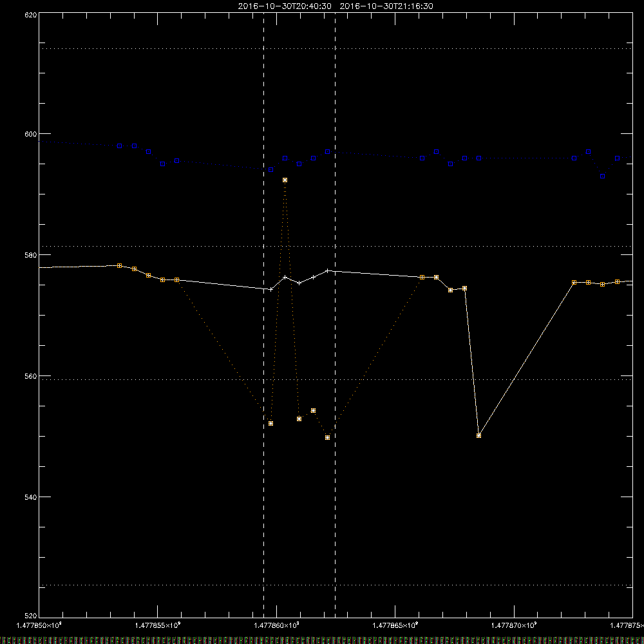Select the lowest blue square marker at right
Viewport: 644px width, 644px height.
click(603, 176)
